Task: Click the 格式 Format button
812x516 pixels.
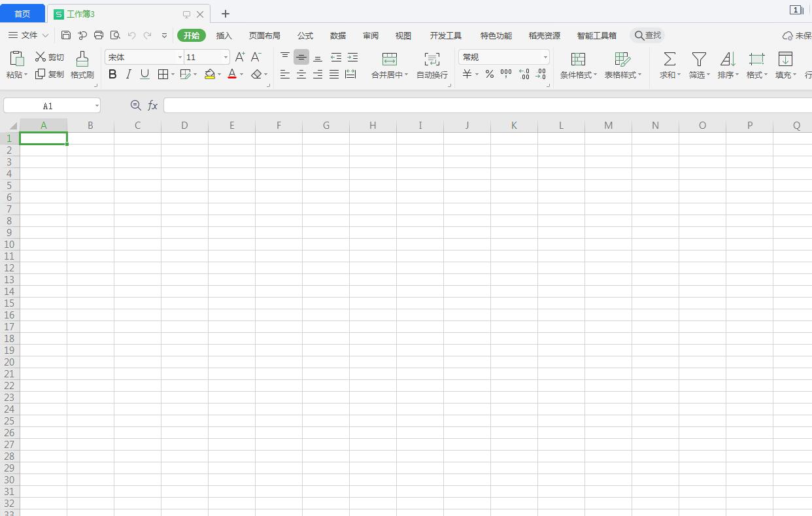Action: [757, 65]
